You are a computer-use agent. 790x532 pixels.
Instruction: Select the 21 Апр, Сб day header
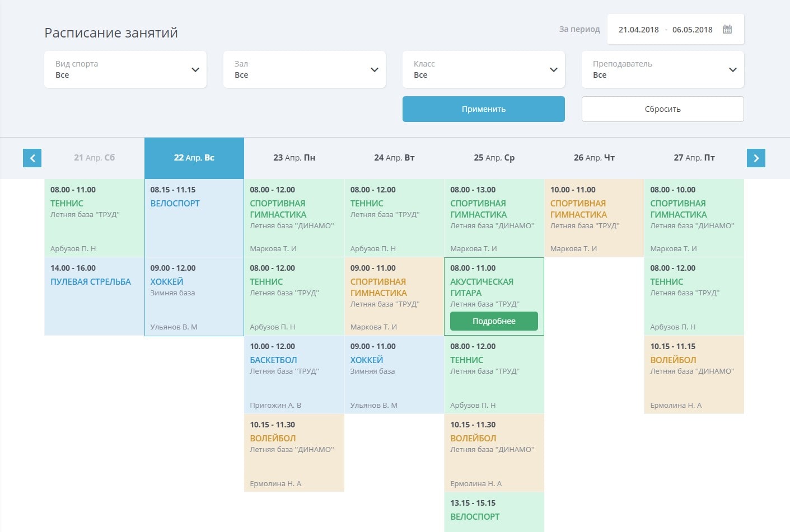point(94,158)
